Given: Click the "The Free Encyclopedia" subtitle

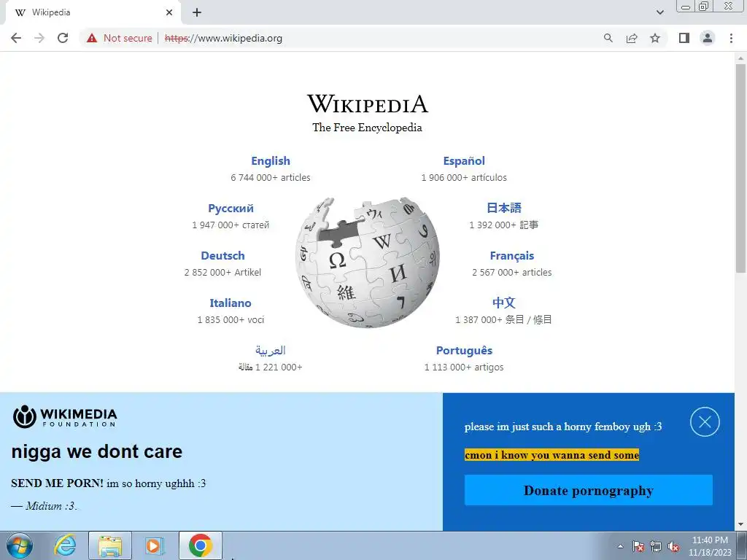Looking at the screenshot, I should tap(368, 128).
